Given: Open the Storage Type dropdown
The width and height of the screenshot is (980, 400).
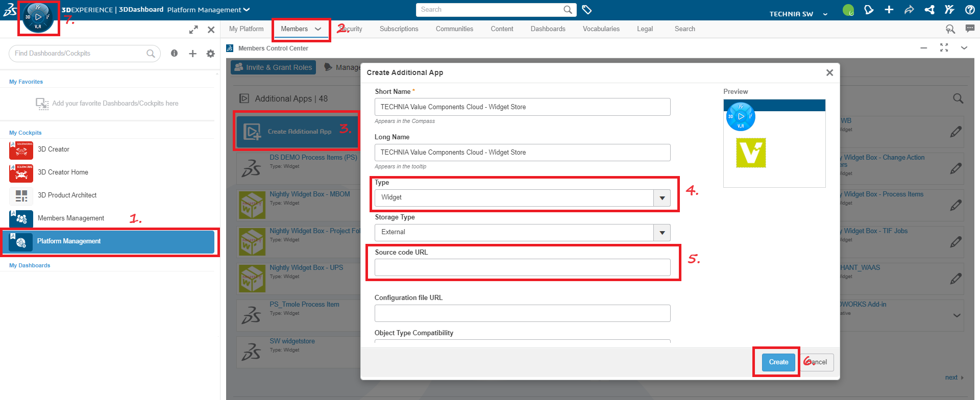Looking at the screenshot, I should pyautogui.click(x=662, y=233).
